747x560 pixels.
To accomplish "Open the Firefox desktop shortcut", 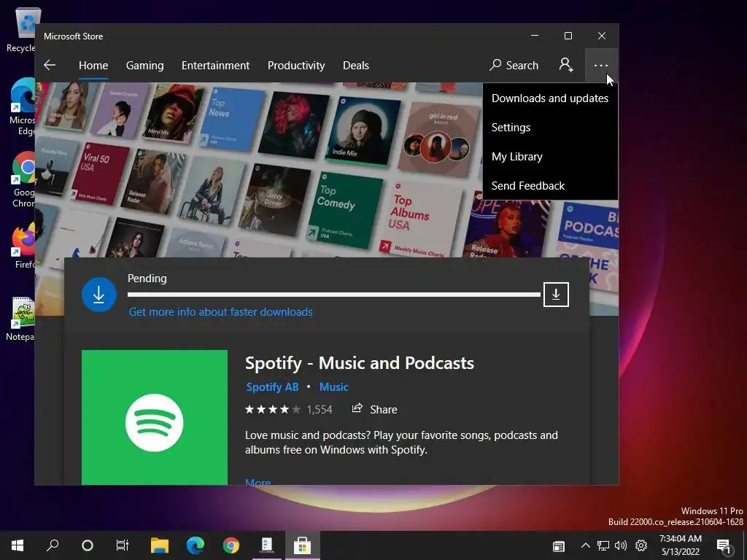I will pos(23,246).
